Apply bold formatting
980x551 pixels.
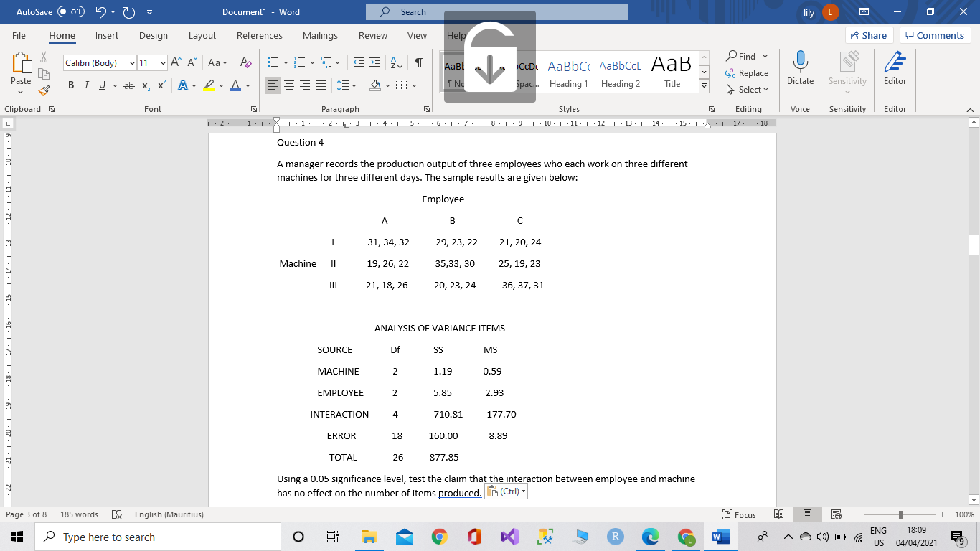[x=70, y=85]
